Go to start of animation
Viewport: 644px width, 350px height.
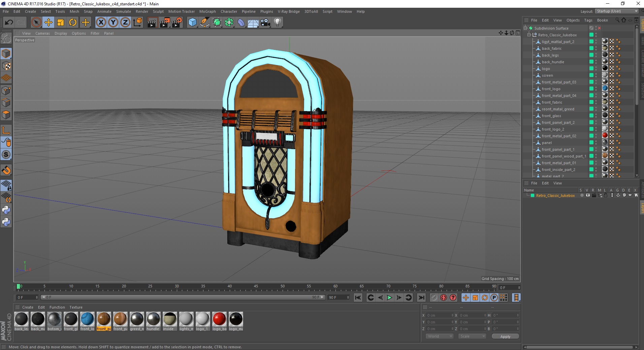[x=358, y=297]
